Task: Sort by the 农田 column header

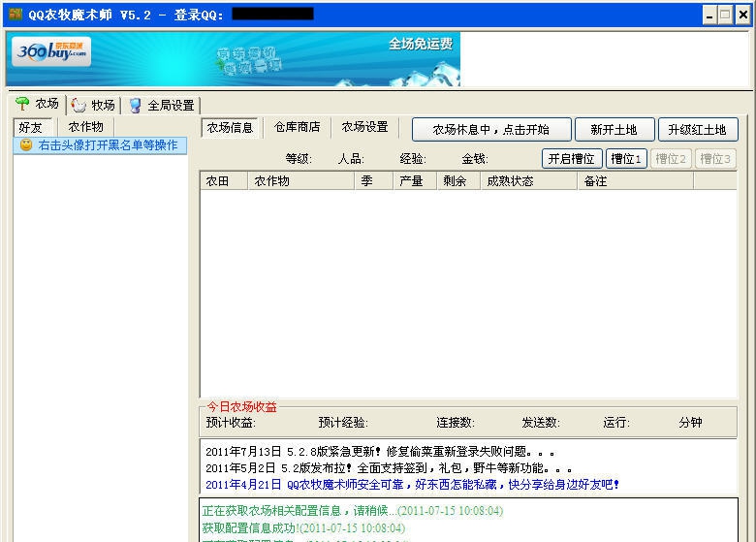Action: pyautogui.click(x=224, y=180)
